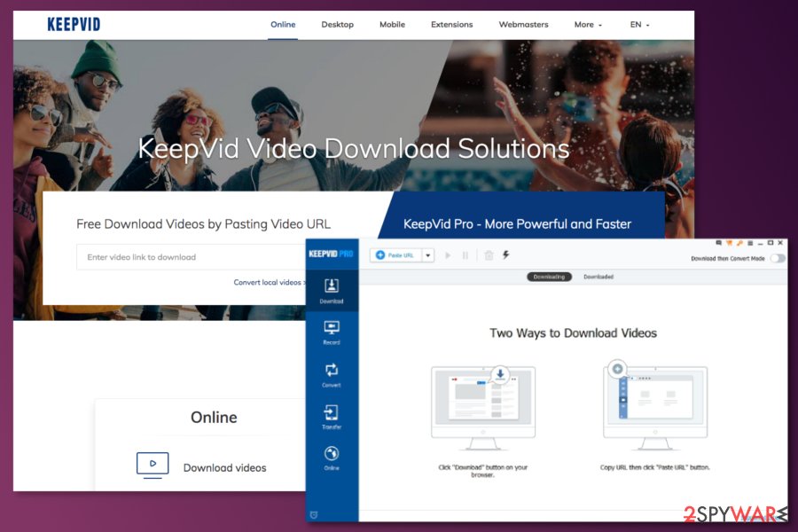Click the Download videos monitor icon on website
The image size is (798, 532).
153,465
